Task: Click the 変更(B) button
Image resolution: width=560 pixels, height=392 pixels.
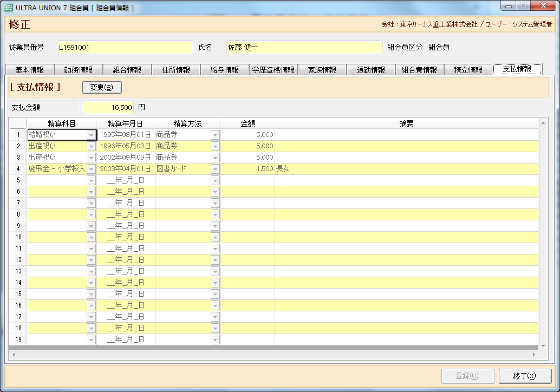Action: pos(102,88)
